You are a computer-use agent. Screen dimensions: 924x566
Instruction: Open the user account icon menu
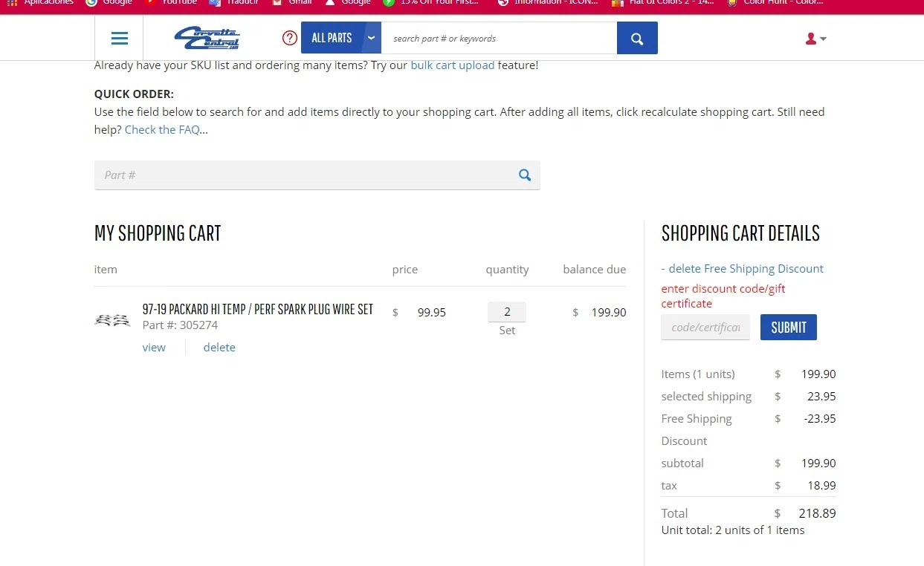click(x=815, y=39)
